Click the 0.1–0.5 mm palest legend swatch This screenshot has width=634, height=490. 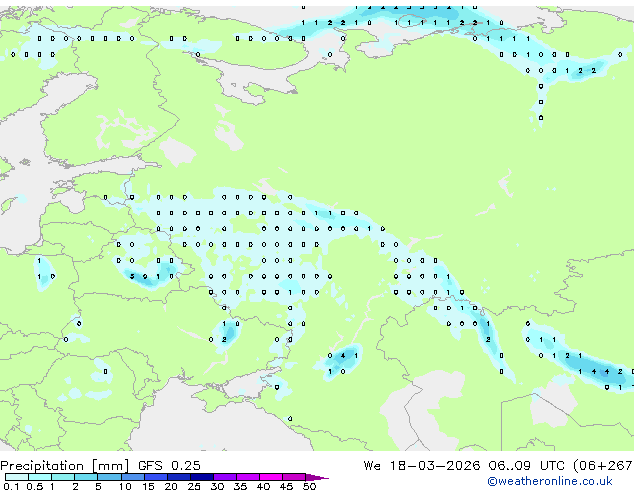point(17,477)
